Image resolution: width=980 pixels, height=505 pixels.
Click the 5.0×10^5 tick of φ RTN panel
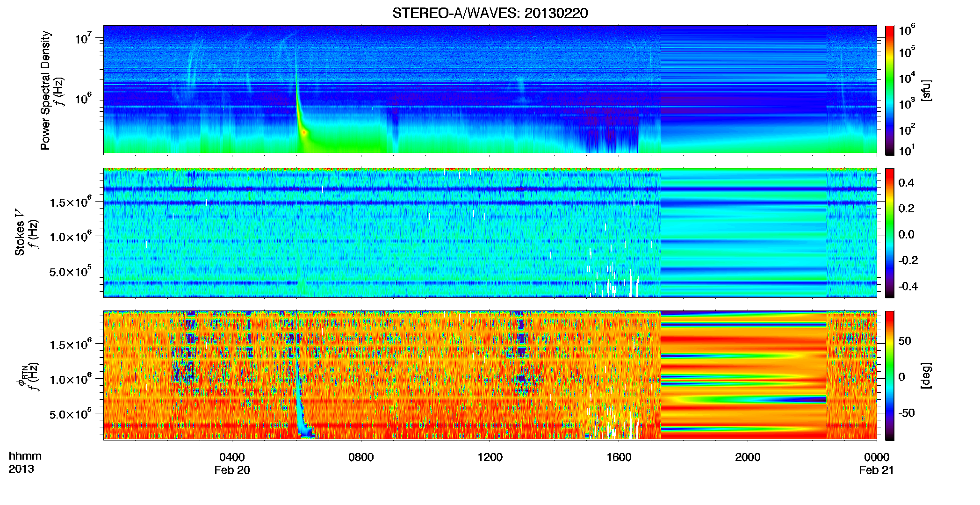point(71,414)
